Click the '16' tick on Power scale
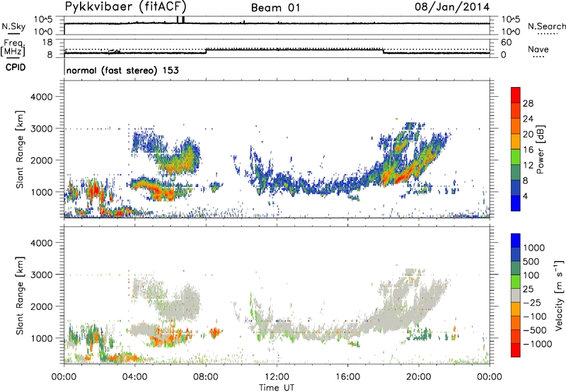This screenshot has height=392, width=566. tap(528, 150)
